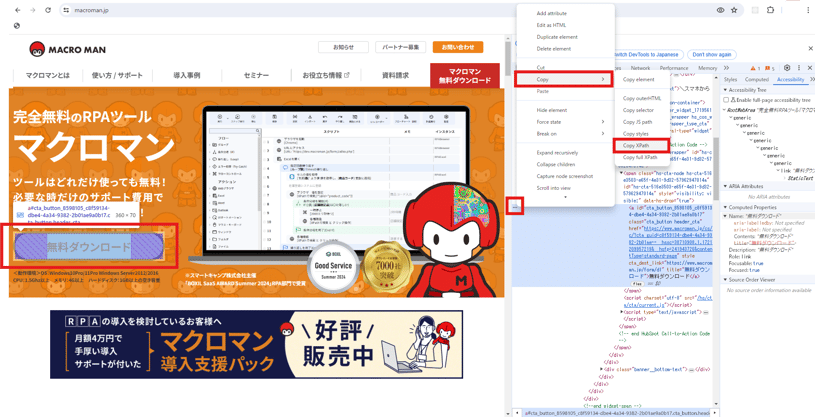
Task: Choose Expand recursively in the context menu
Action: 557,153
